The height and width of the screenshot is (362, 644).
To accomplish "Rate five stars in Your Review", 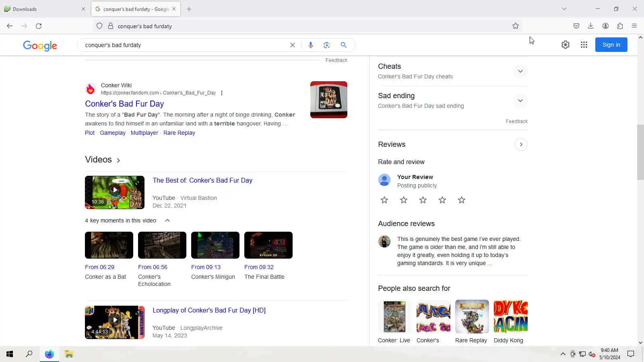I will [x=462, y=200].
